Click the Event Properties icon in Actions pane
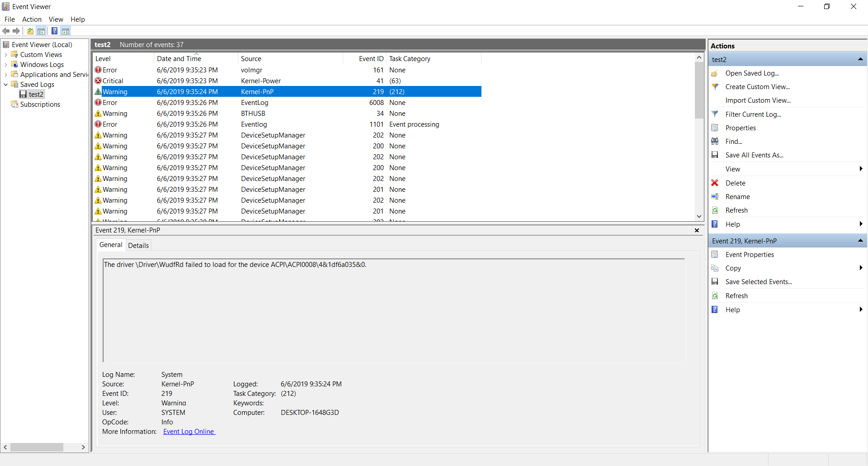Viewport: 868px width, 466px height. click(715, 254)
